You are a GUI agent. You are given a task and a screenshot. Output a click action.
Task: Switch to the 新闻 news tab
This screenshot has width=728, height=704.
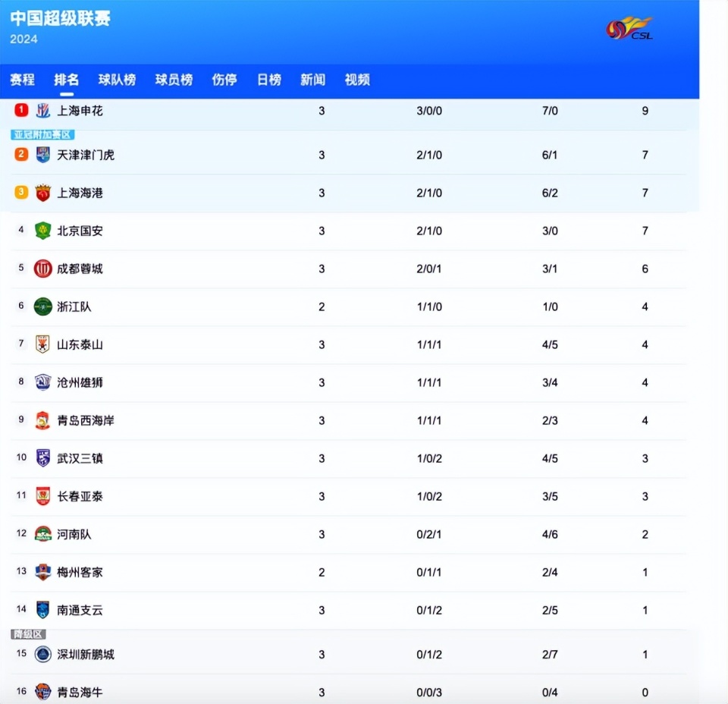pyautogui.click(x=312, y=80)
